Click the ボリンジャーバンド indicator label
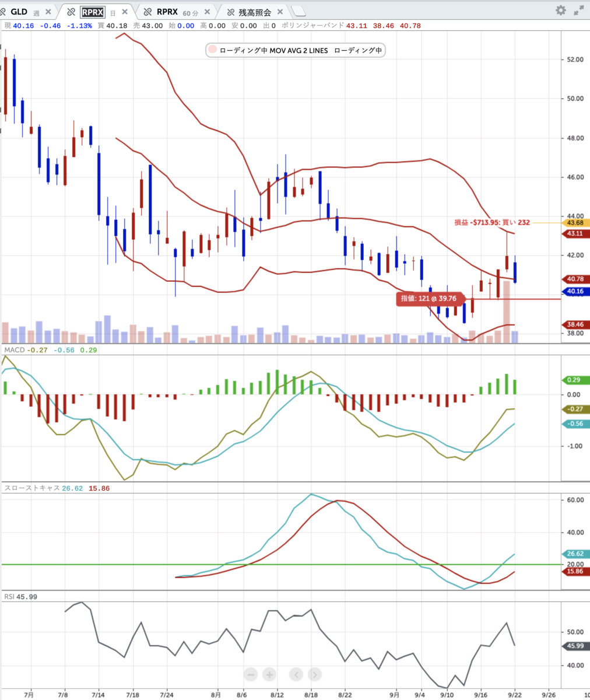 pos(313,26)
